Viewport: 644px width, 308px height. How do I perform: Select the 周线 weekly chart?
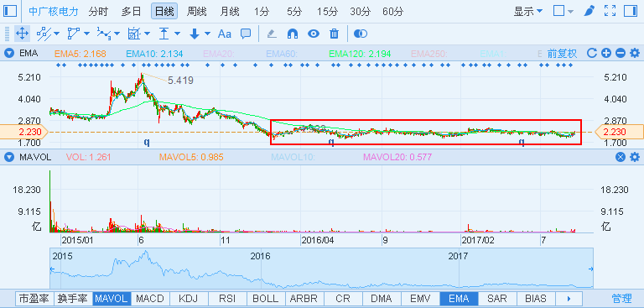click(196, 12)
